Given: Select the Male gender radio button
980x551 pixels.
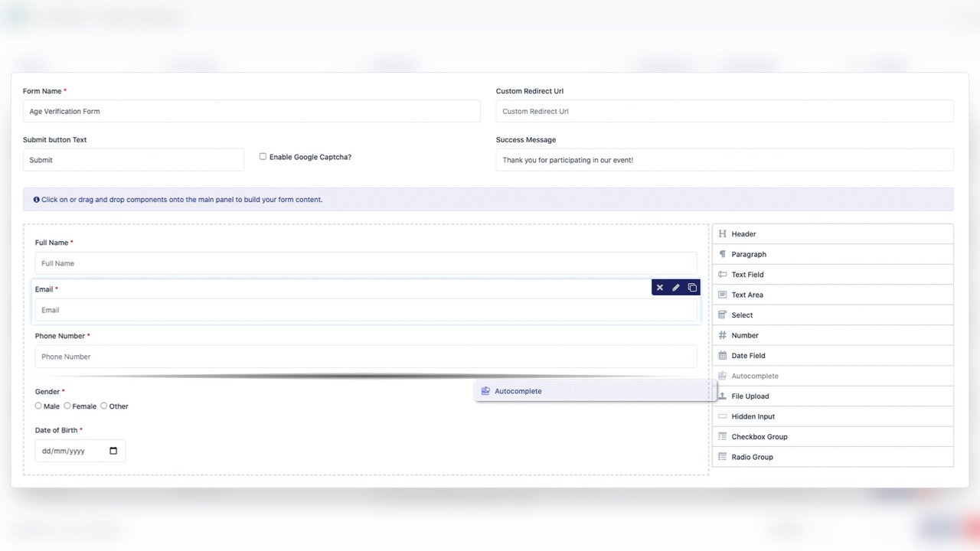Looking at the screenshot, I should tap(38, 406).
